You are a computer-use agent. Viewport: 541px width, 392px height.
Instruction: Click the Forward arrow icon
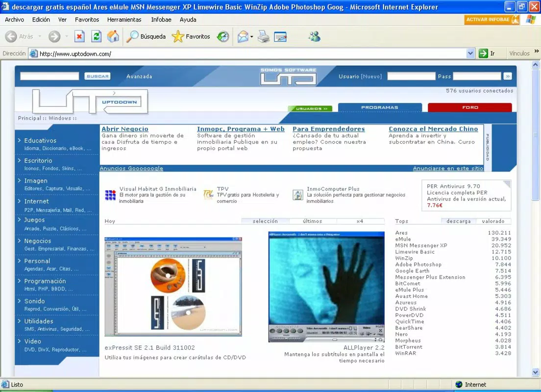(x=54, y=36)
